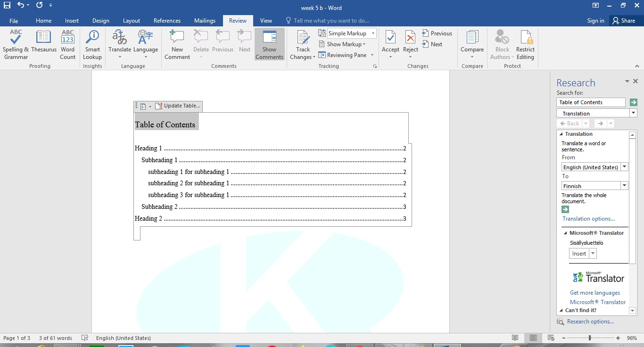Go to Next change
Screen dimensions: 644x347
(432, 44)
